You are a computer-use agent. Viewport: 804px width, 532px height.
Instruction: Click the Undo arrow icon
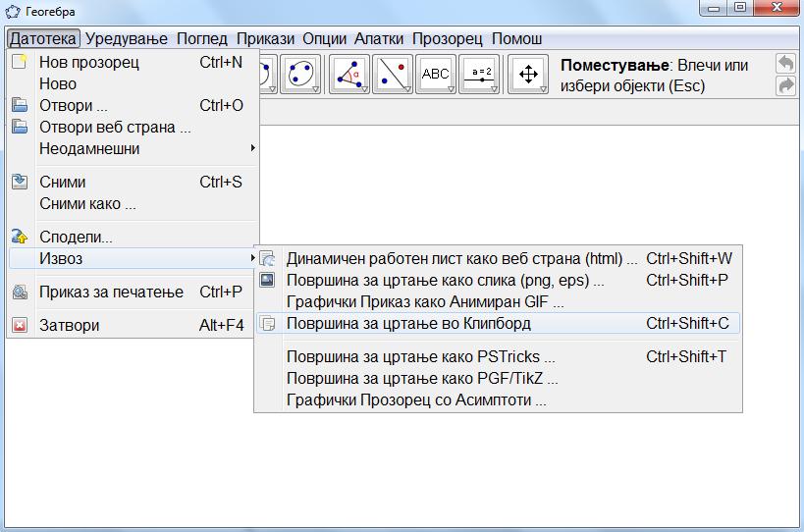[785, 64]
